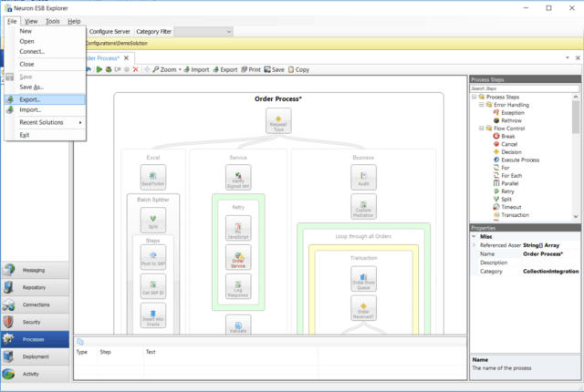The height and width of the screenshot is (392, 584).
Task: Open the Activity navigation section
Action: tap(35, 374)
